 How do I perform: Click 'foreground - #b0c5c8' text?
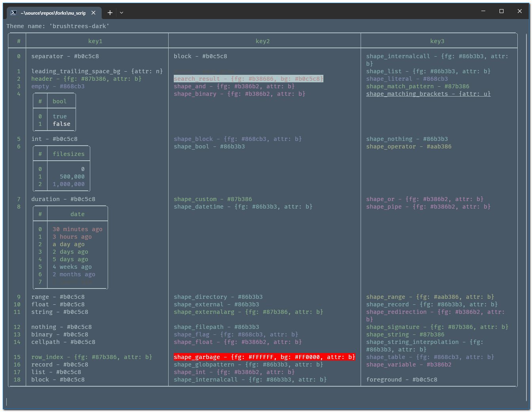(x=402, y=380)
